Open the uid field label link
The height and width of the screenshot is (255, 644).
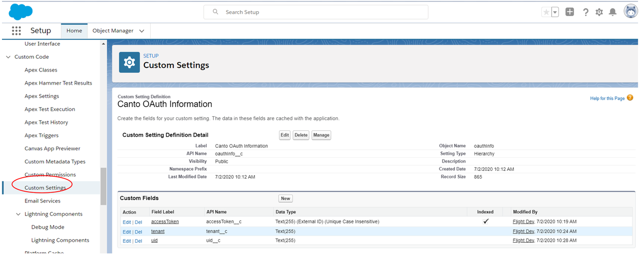point(155,240)
